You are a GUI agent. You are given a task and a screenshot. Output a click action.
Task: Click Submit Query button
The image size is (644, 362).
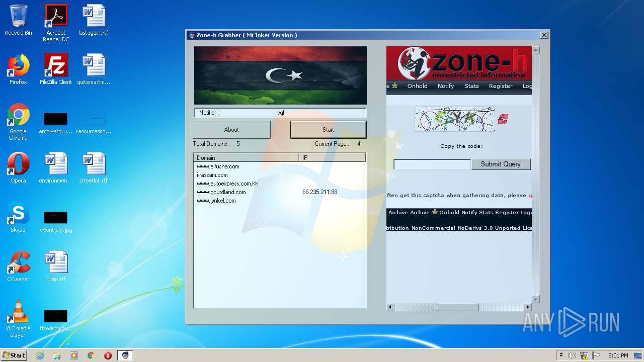(501, 164)
